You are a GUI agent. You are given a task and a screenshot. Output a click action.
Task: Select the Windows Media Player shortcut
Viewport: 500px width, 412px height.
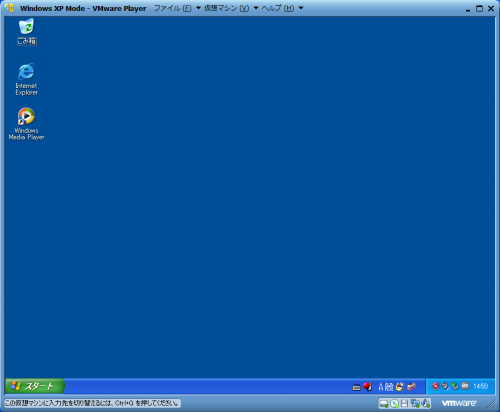tap(26, 124)
